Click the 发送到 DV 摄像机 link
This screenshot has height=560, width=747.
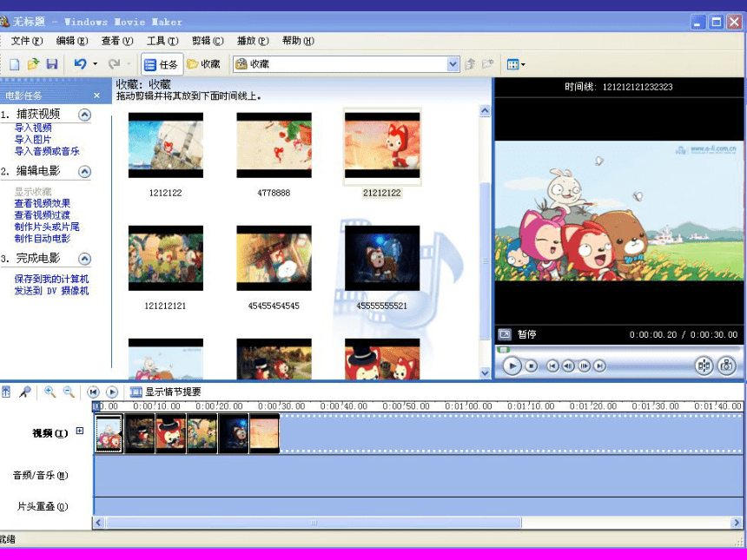tap(51, 291)
